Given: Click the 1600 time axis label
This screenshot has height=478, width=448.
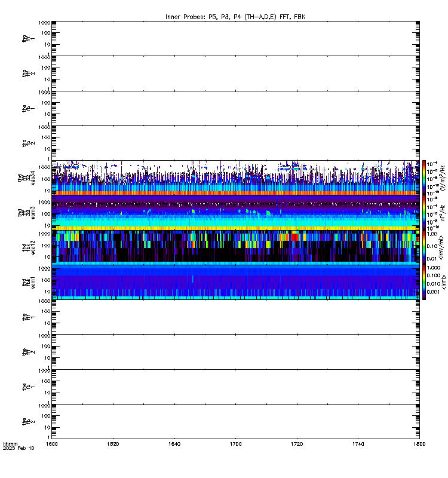Looking at the screenshot, I should pyautogui.click(x=52, y=444).
